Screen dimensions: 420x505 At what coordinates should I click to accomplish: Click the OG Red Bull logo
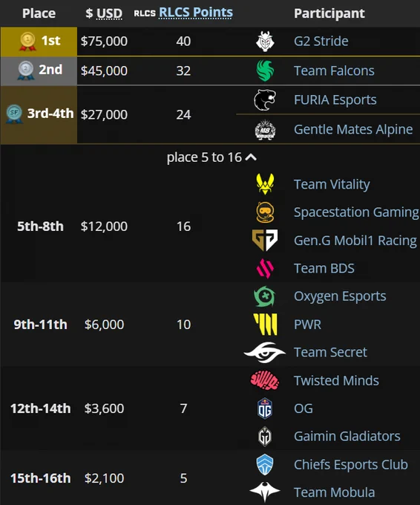pos(265,408)
